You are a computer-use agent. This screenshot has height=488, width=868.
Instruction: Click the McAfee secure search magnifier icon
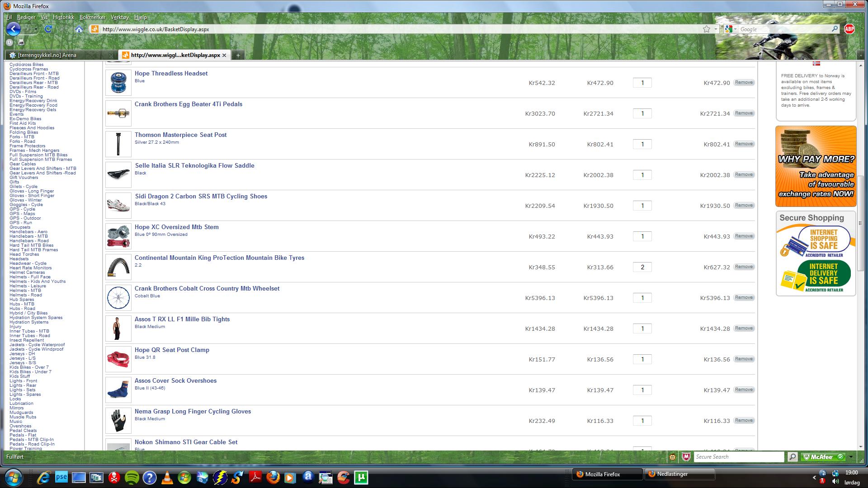[792, 457]
